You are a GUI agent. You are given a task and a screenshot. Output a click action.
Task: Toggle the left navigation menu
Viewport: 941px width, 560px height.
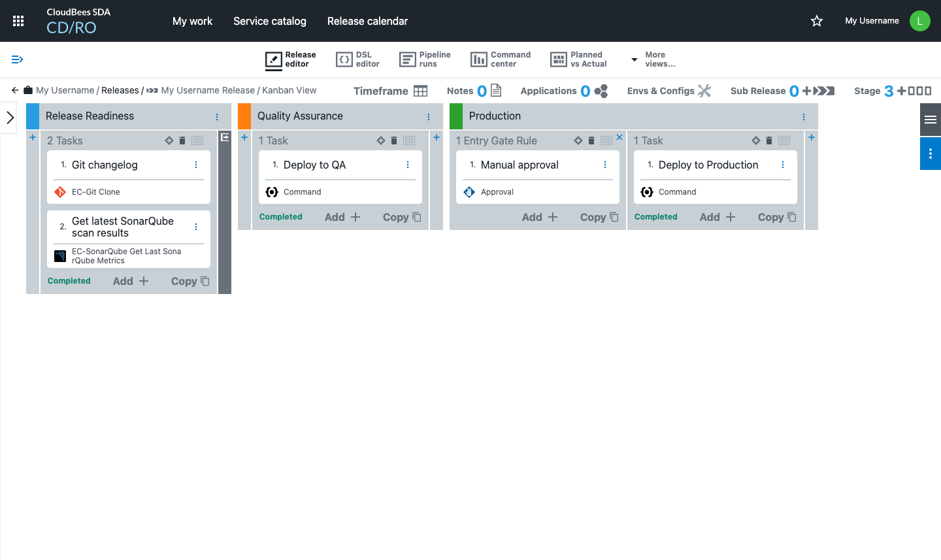pos(18,59)
